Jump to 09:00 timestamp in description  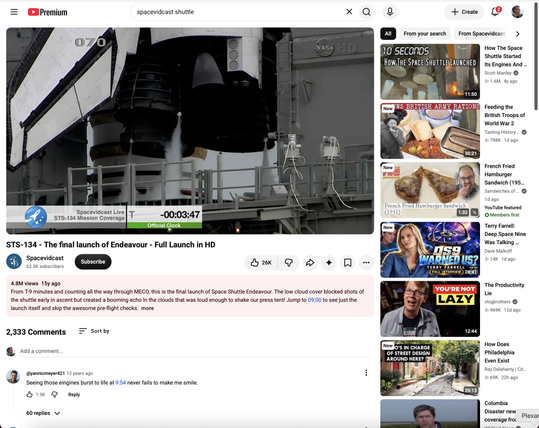315,300
